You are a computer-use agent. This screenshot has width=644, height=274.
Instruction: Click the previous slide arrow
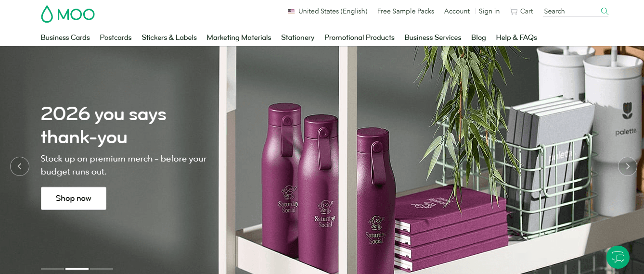click(x=20, y=166)
